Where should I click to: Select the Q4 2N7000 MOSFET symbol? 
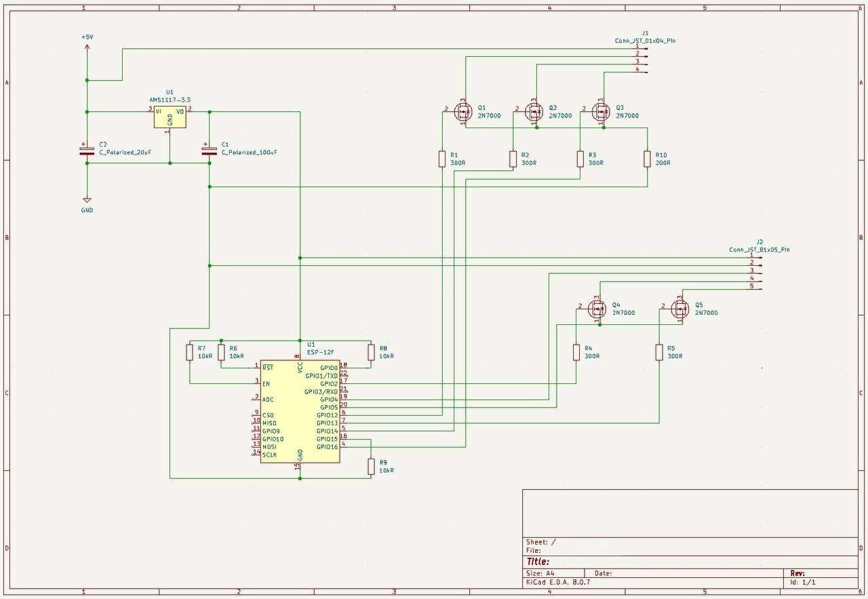click(597, 309)
